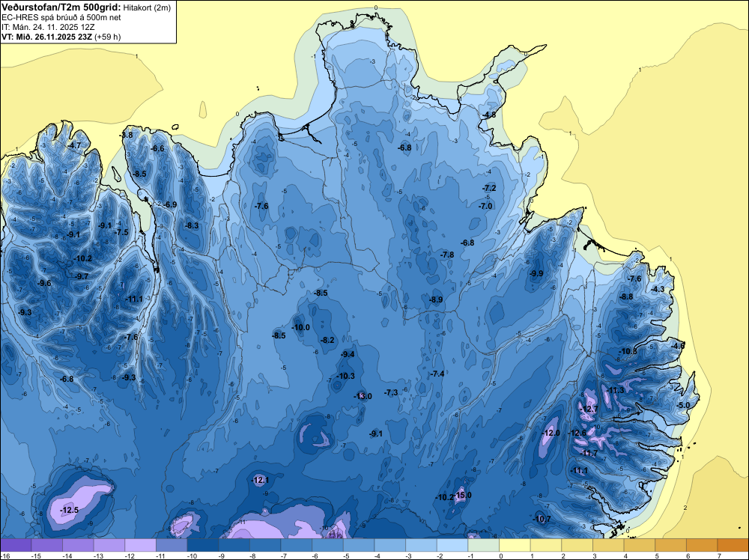Click the temperature value '-9.7'

(x=82, y=276)
